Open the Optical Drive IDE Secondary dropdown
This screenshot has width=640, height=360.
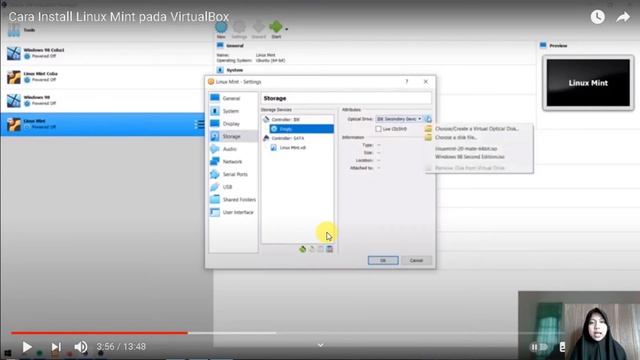point(399,119)
